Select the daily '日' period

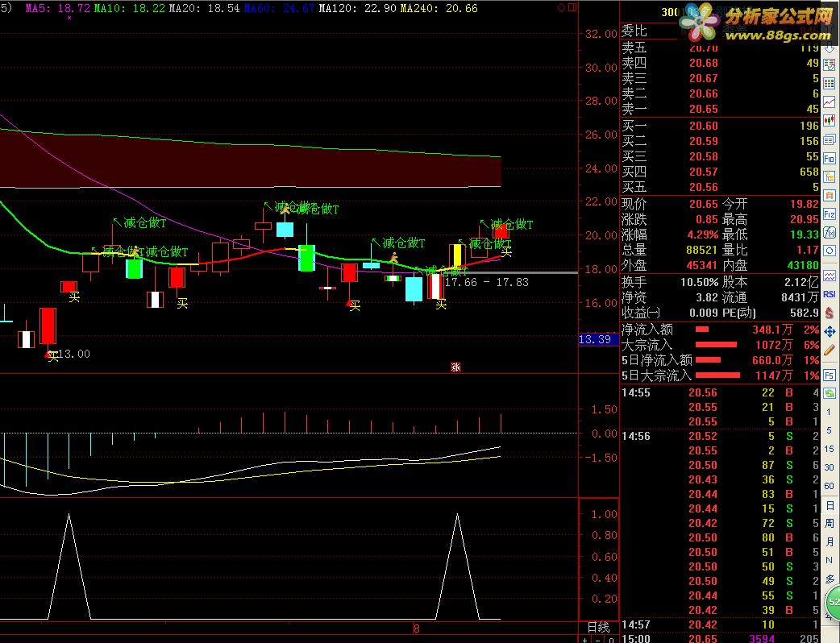coord(830,505)
